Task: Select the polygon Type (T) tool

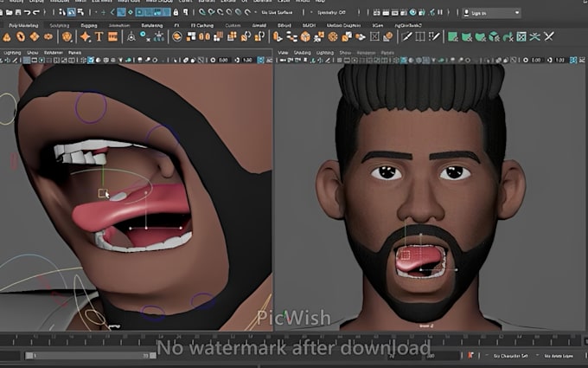Action: [x=99, y=36]
